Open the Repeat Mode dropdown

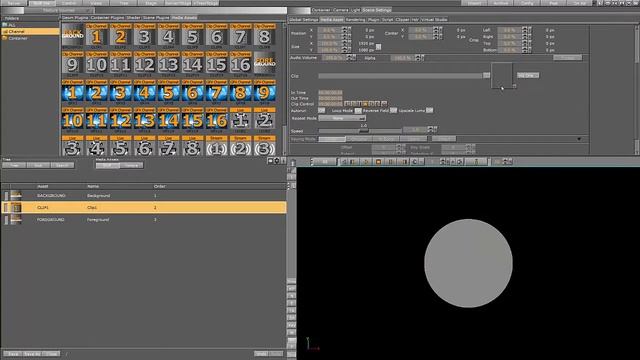click(342, 118)
